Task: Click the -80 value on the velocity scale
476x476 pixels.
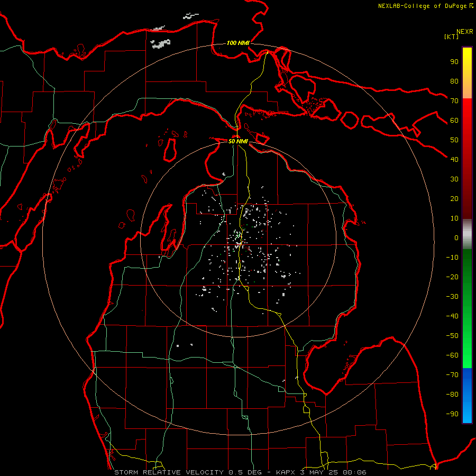Action: coord(452,395)
